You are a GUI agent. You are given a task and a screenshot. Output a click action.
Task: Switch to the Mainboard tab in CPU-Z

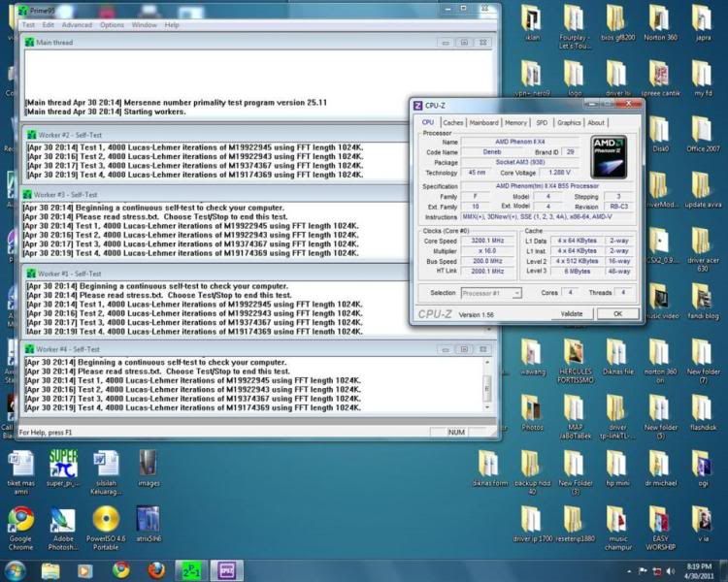click(x=483, y=122)
